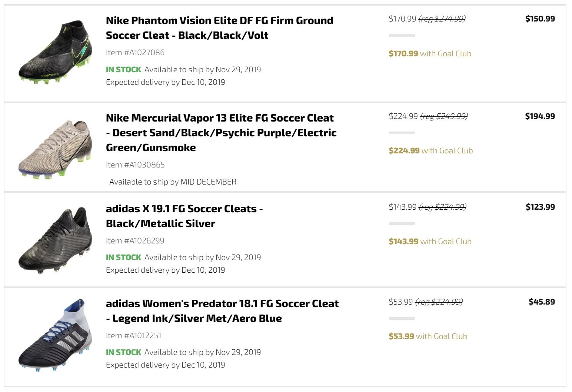
Task: Open Nike Phantom Vision Elite DF FG title
Action: (219, 28)
